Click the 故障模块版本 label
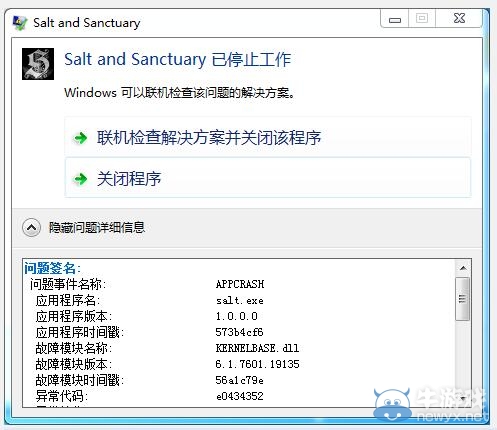This screenshot has height=430, width=497. pyautogui.click(x=74, y=364)
